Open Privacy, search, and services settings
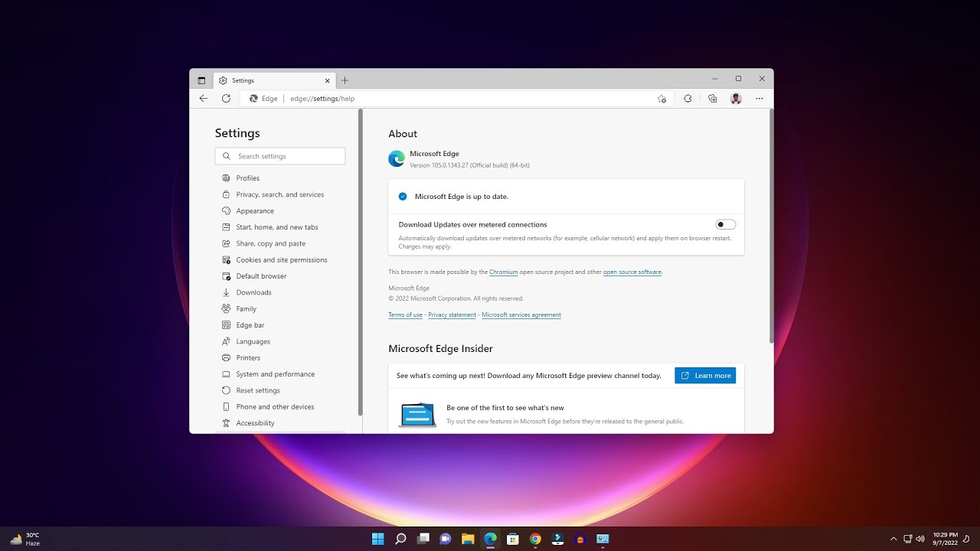Image resolution: width=980 pixels, height=551 pixels. pos(280,194)
